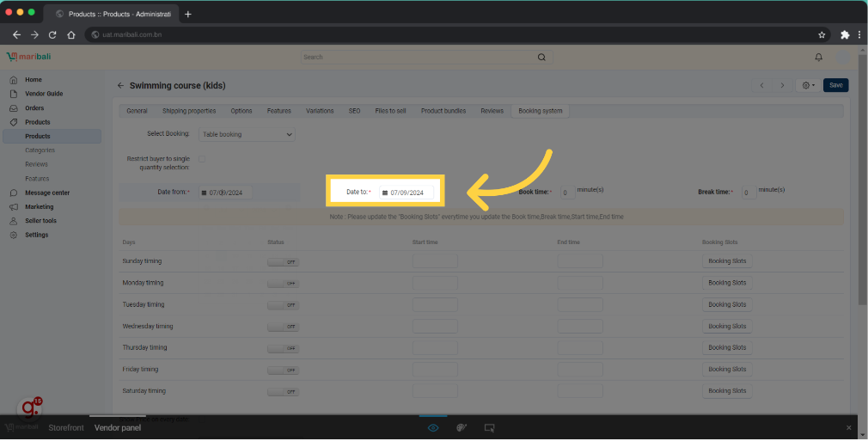Open the theme palette icon in bottom bar

(461, 427)
